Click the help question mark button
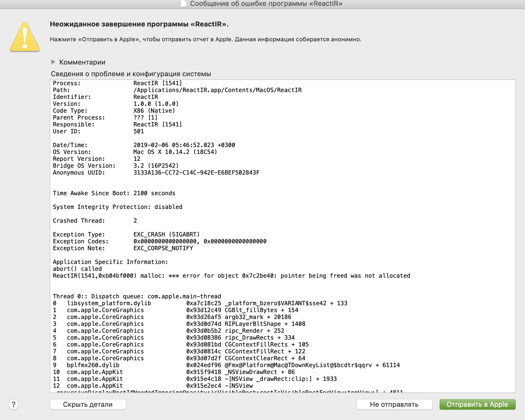Image resolution: width=525 pixels, height=420 pixels. pyautogui.click(x=13, y=404)
